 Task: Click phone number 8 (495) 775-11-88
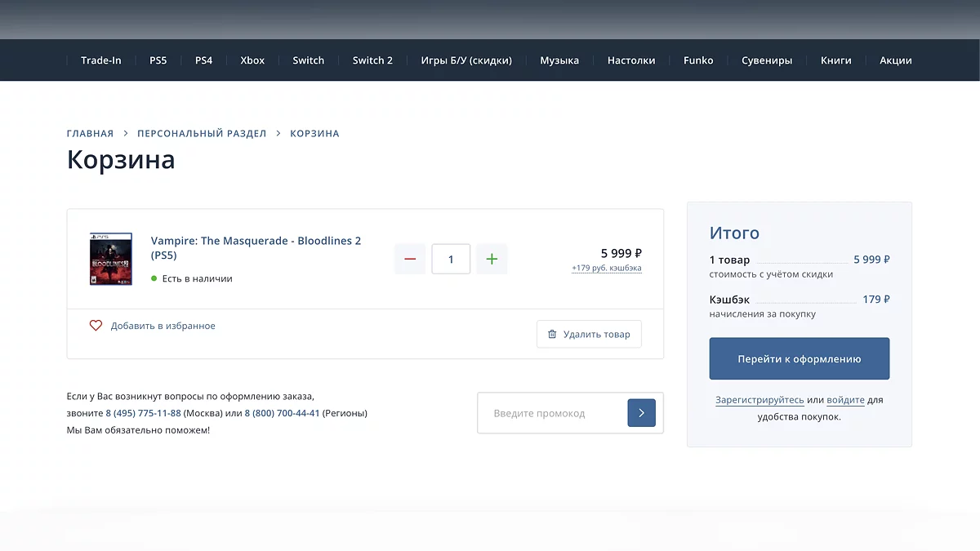(143, 413)
